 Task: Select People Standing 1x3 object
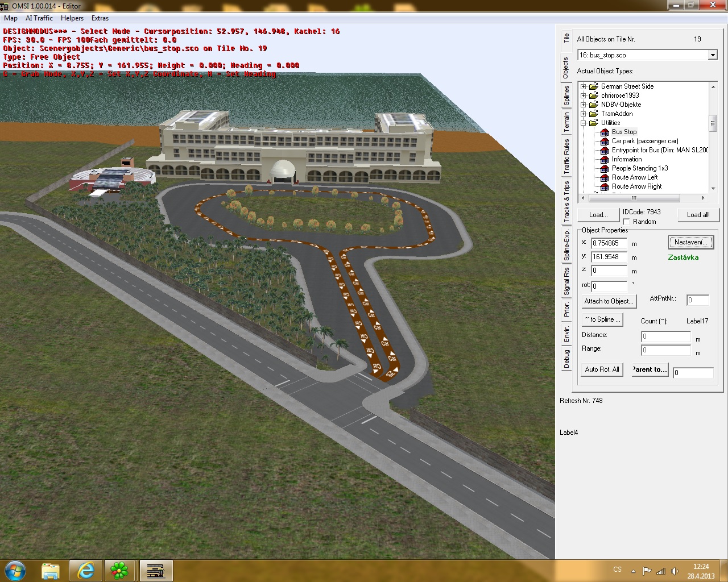click(639, 168)
